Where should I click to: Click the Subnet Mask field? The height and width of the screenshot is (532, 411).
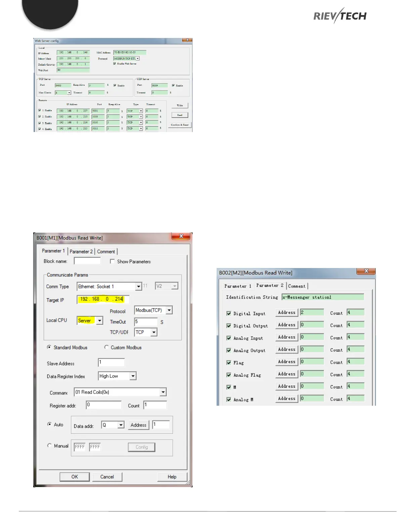click(73, 58)
